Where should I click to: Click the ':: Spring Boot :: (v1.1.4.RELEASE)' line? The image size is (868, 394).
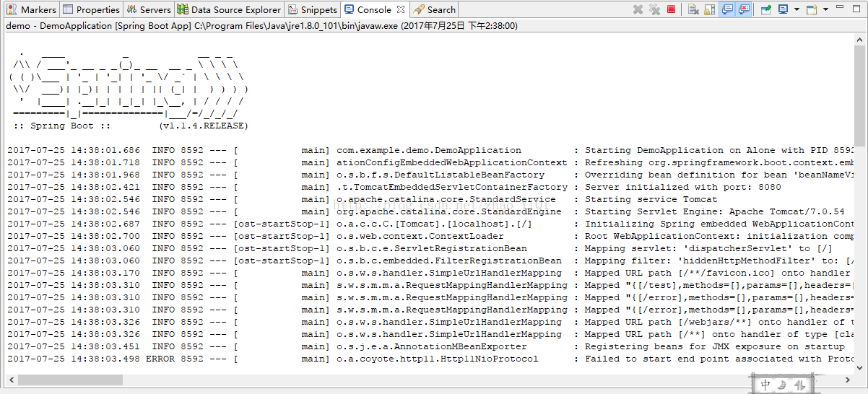coord(130,126)
